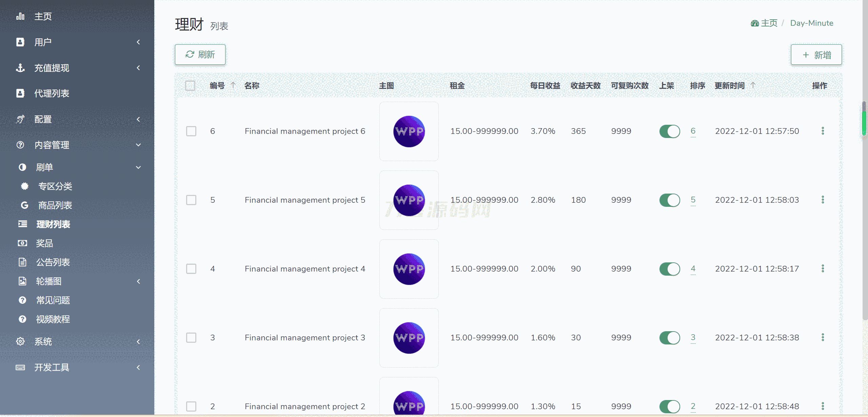Click the 刷新 refresh button
This screenshot has width=868, height=417.
tap(200, 55)
